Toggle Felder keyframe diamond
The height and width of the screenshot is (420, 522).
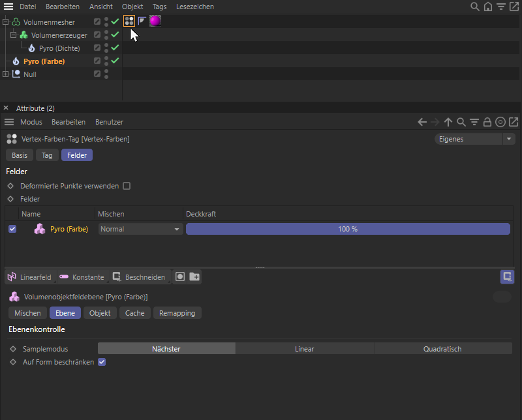click(x=10, y=199)
